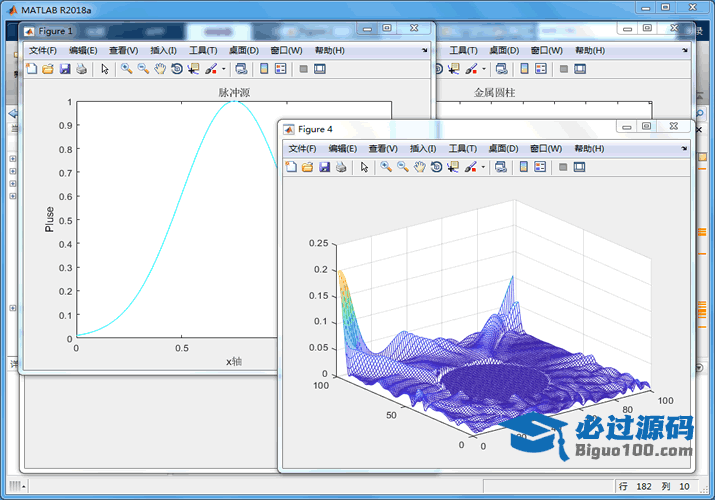Insert legend in Figure 1
Screen dimensions: 715x500
(281, 69)
